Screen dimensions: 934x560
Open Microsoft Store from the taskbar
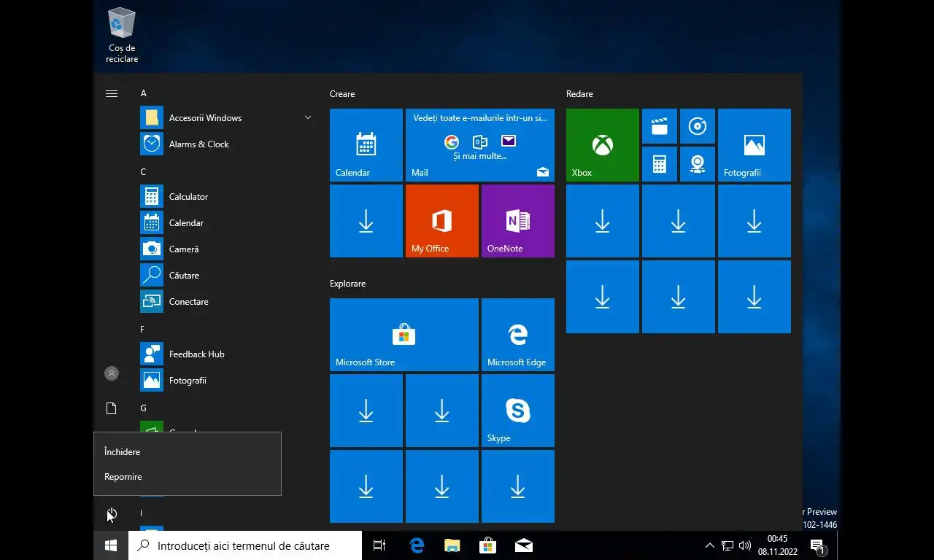(x=487, y=545)
